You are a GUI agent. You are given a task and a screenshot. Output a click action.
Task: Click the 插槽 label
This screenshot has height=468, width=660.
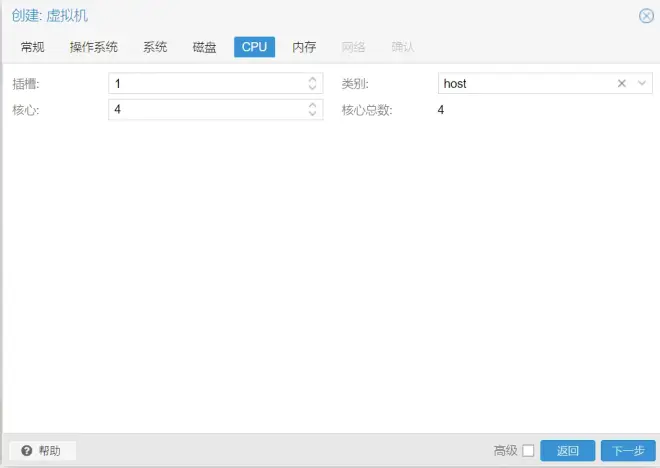(x=26, y=84)
